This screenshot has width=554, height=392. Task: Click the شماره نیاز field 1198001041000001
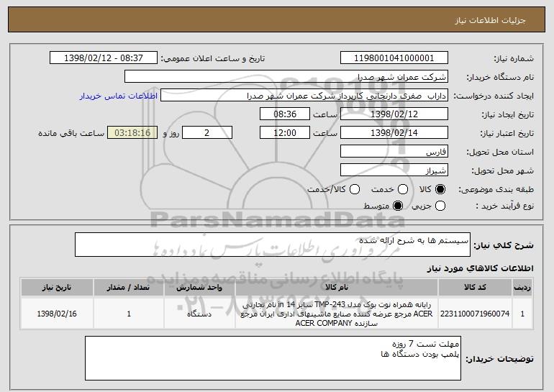coord(394,58)
